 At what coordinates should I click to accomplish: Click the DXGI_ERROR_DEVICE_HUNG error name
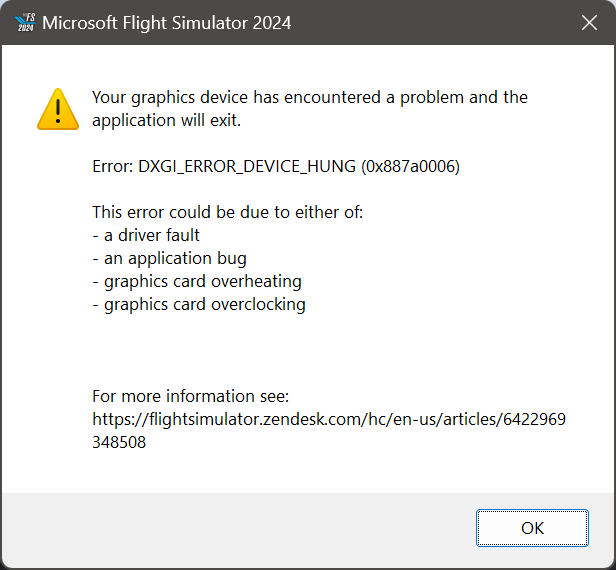point(246,166)
